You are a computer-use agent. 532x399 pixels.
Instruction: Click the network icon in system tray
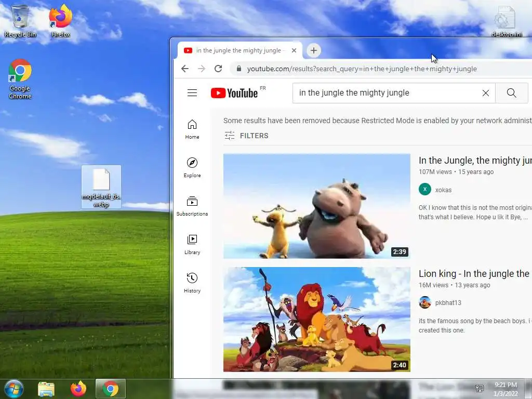pyautogui.click(x=480, y=389)
